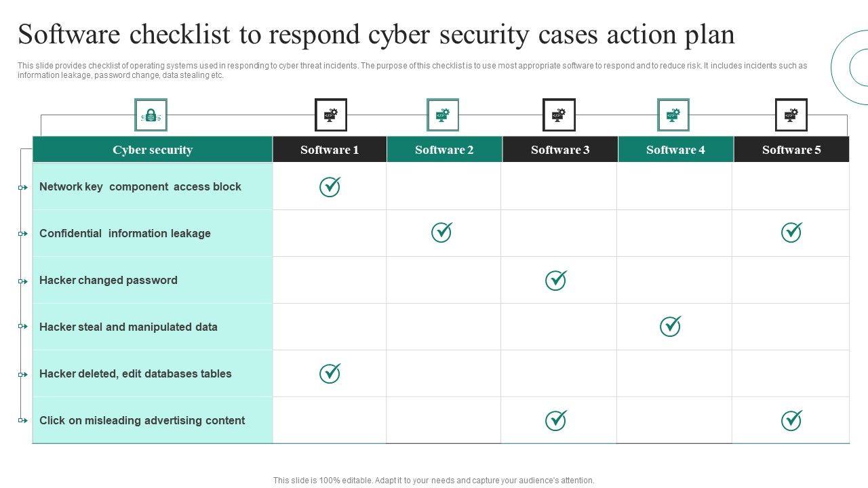Click the monitor icon above Software 5
The width and height of the screenshot is (868, 488).
pos(791,115)
